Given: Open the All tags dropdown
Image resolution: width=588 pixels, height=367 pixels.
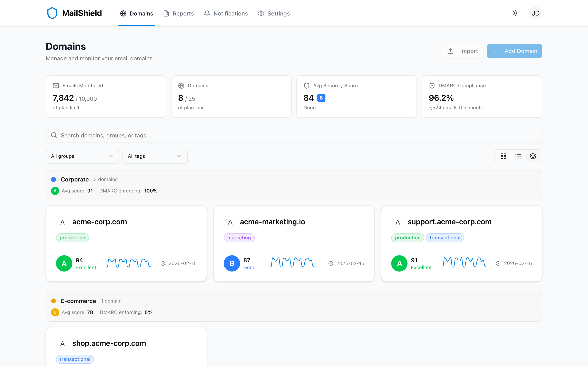Looking at the screenshot, I should tap(155, 156).
